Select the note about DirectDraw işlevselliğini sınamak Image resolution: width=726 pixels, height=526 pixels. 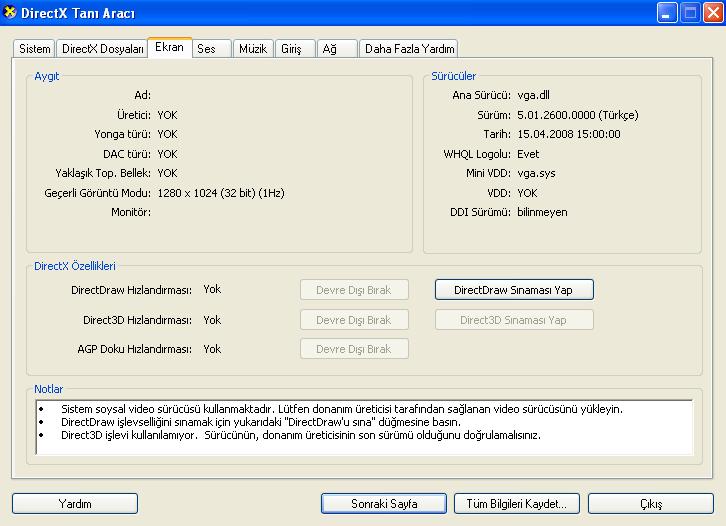tap(261, 422)
